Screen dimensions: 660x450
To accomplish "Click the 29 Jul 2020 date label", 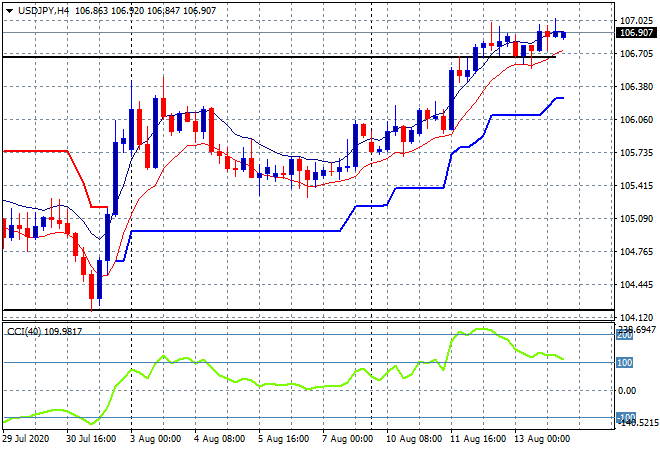I will click(26, 439).
